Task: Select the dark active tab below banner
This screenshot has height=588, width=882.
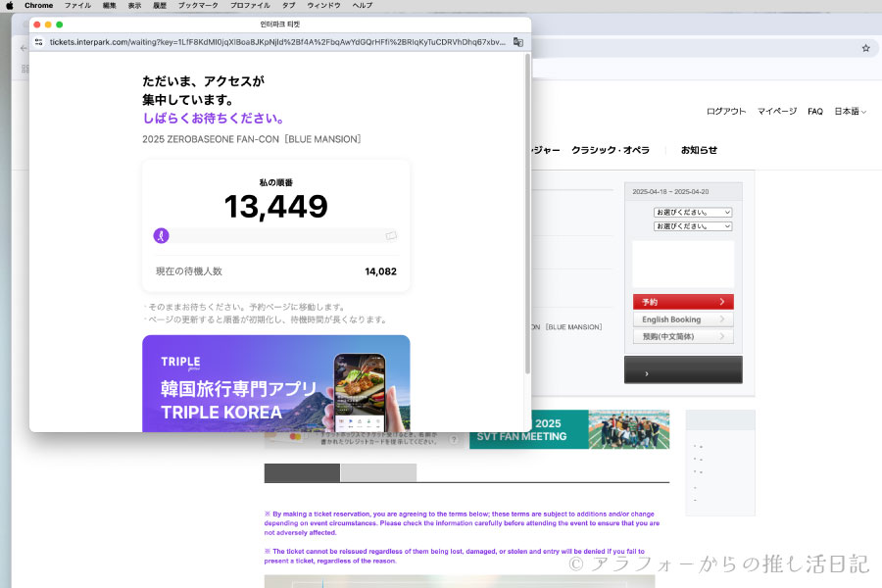Action: (302, 472)
